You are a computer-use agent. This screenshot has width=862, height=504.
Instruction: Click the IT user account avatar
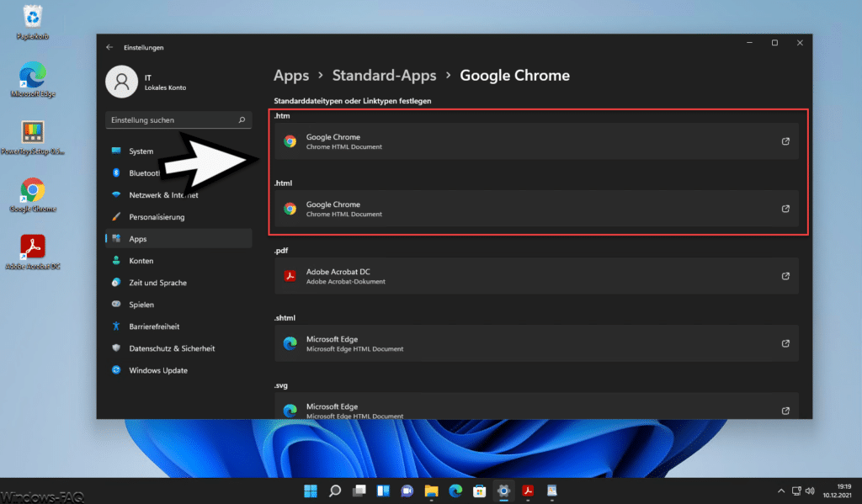point(121,82)
